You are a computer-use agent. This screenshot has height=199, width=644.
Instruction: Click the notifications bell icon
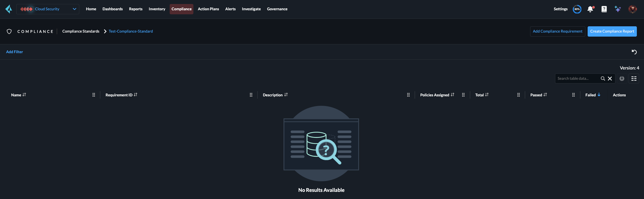590,9
